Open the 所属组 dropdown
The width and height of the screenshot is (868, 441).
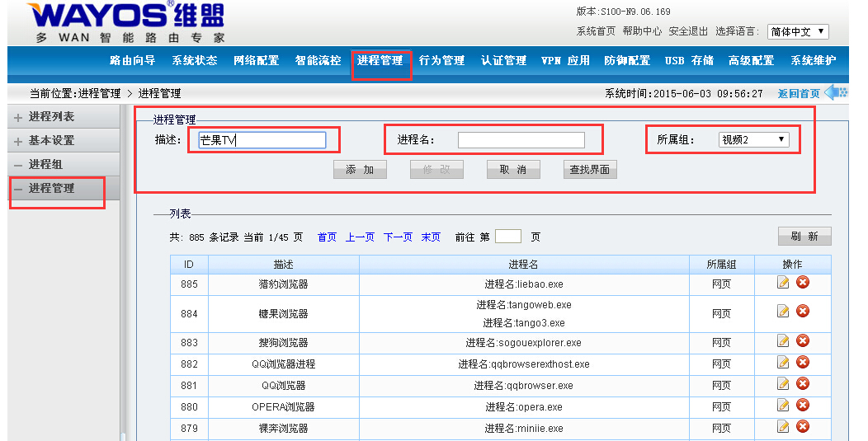(753, 140)
